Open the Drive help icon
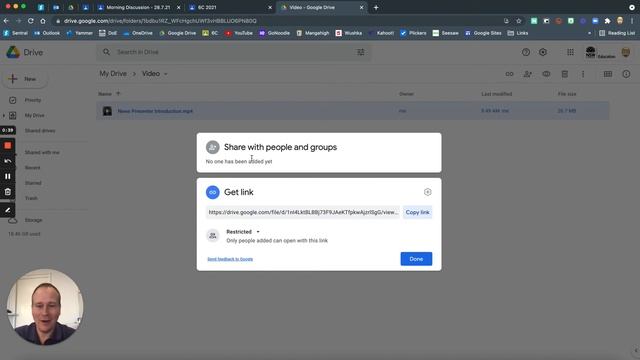The height and width of the screenshot is (360, 640). click(x=526, y=52)
